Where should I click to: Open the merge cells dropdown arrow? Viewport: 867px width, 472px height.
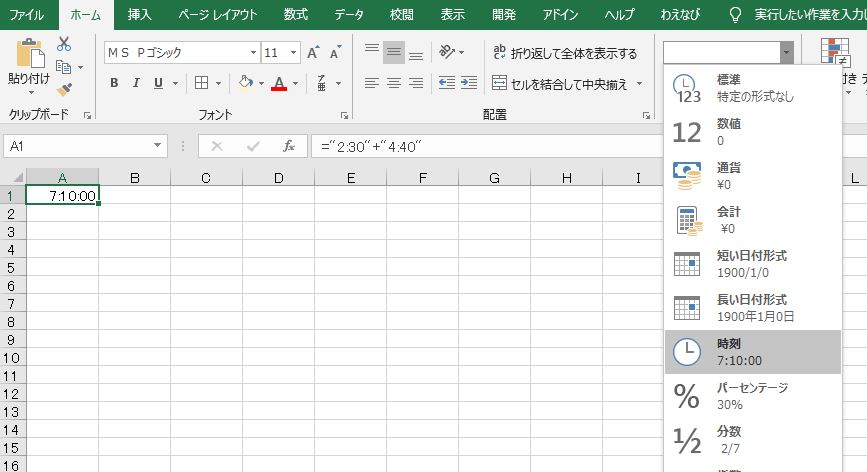pyautogui.click(x=639, y=83)
